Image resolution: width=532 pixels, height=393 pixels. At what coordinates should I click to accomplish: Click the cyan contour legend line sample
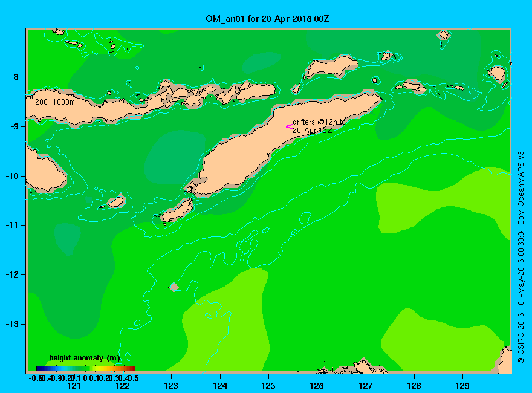(x=50, y=109)
